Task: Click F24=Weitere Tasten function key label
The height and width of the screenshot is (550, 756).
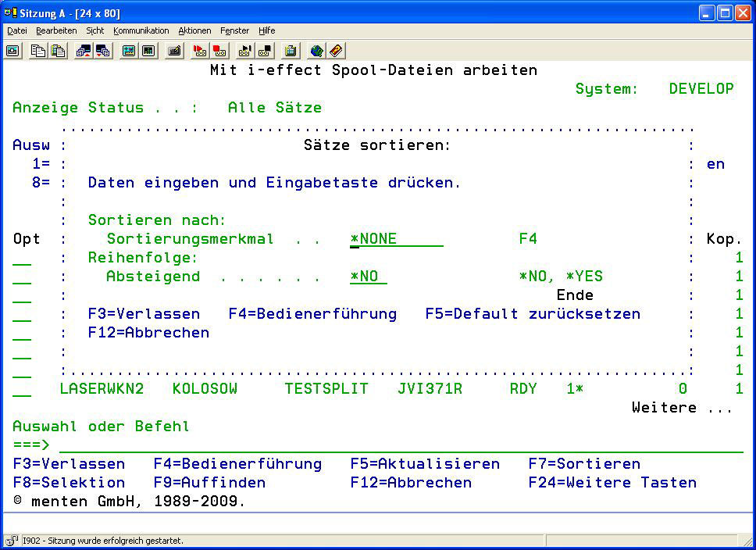Action: [x=612, y=483]
